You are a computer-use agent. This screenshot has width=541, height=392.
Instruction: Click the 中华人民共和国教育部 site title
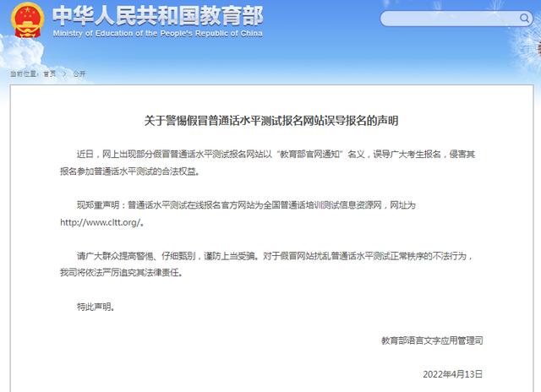158,16
